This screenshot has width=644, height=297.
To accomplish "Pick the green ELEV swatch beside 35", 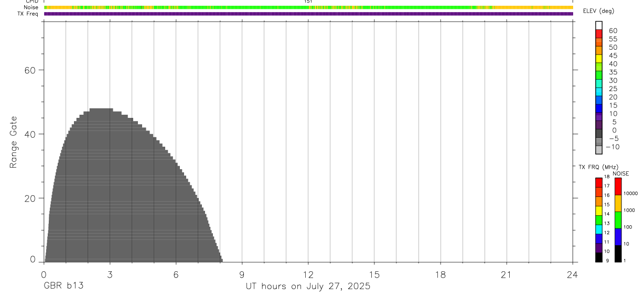I will pyautogui.click(x=599, y=75).
